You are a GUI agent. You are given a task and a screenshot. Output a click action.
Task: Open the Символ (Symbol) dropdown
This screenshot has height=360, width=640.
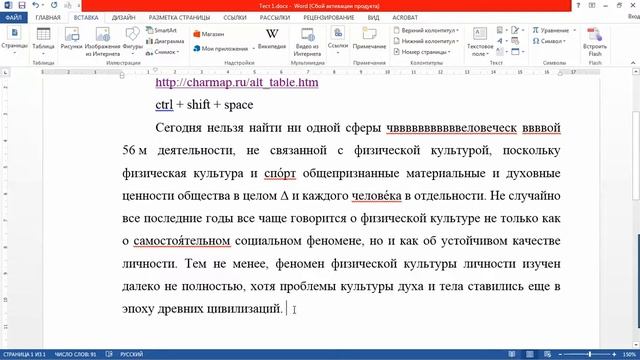point(549,41)
